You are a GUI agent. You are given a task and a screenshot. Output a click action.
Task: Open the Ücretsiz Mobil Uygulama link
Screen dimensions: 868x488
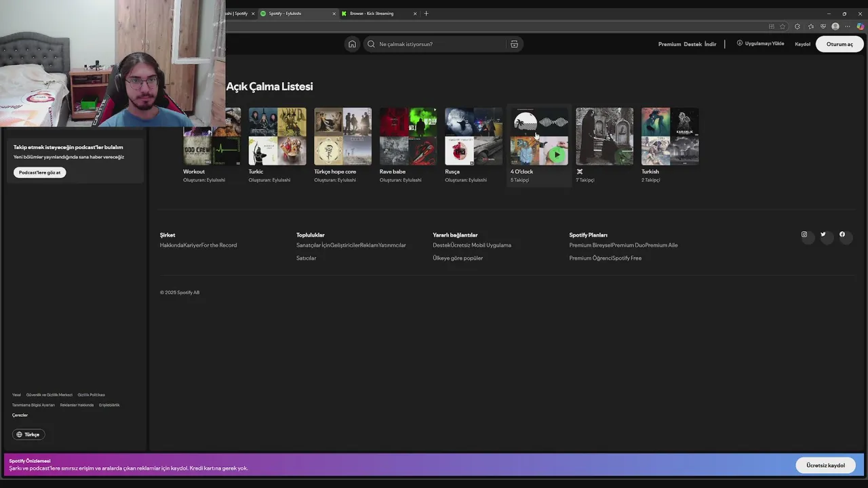pos(481,245)
